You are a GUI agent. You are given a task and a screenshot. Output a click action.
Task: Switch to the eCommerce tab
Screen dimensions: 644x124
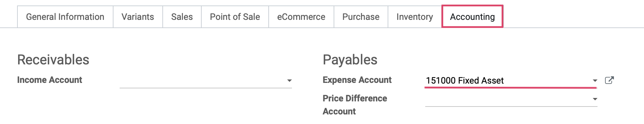pos(301,17)
